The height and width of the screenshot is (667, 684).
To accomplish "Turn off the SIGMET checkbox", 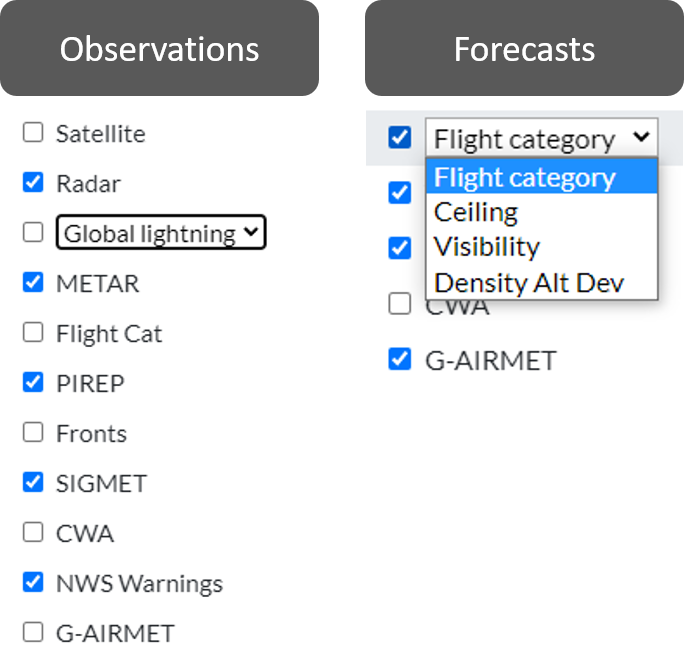I will (x=34, y=483).
